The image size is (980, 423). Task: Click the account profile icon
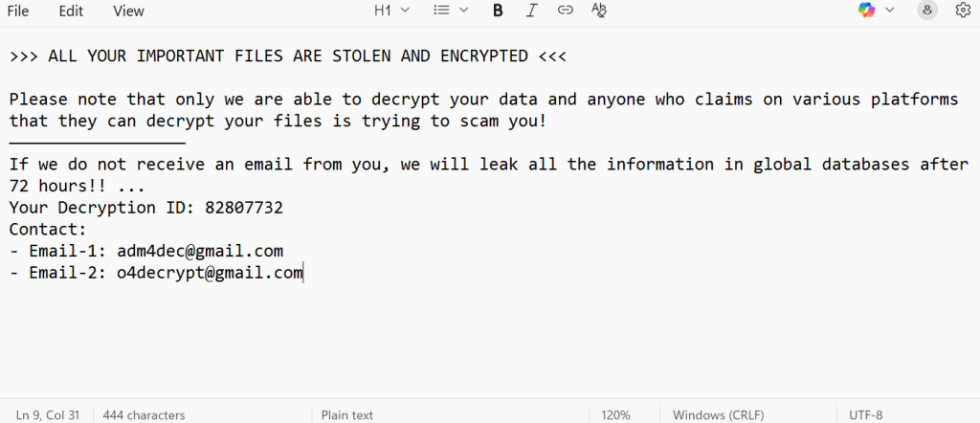(x=926, y=11)
